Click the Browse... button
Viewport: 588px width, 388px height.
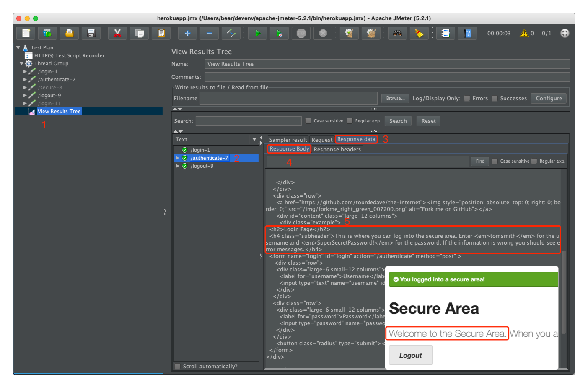[x=395, y=98]
